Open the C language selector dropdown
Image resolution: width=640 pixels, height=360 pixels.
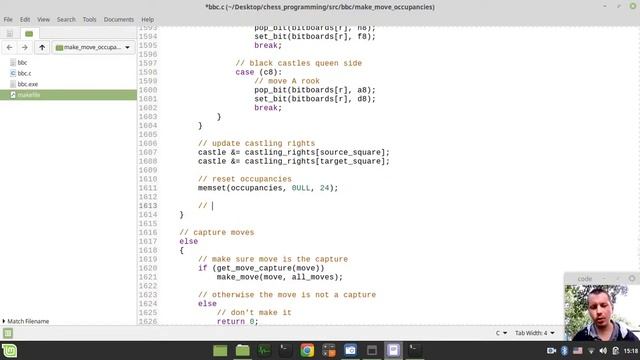(501, 333)
